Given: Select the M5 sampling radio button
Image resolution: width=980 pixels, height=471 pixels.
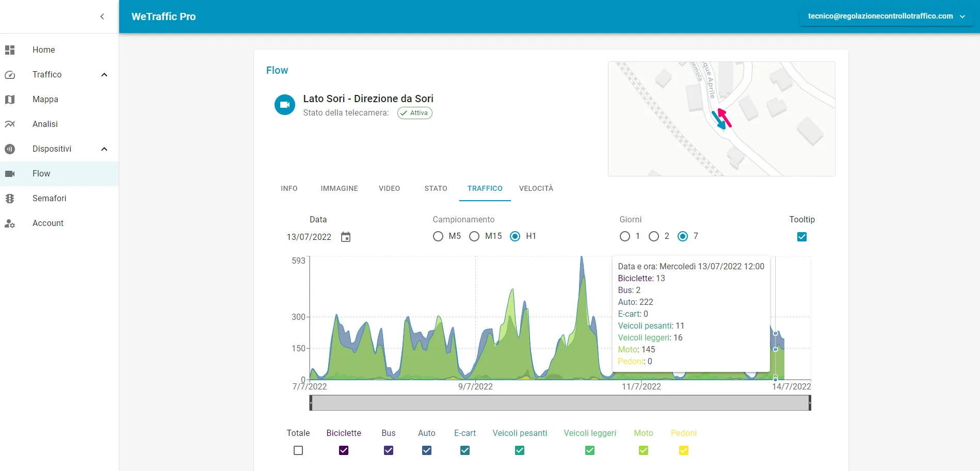Looking at the screenshot, I should [438, 236].
